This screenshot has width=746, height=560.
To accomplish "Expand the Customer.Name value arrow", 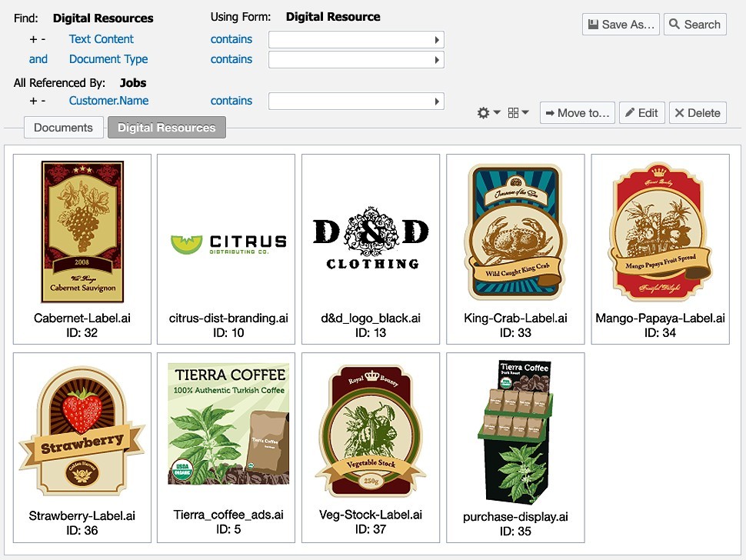I will pos(437,102).
